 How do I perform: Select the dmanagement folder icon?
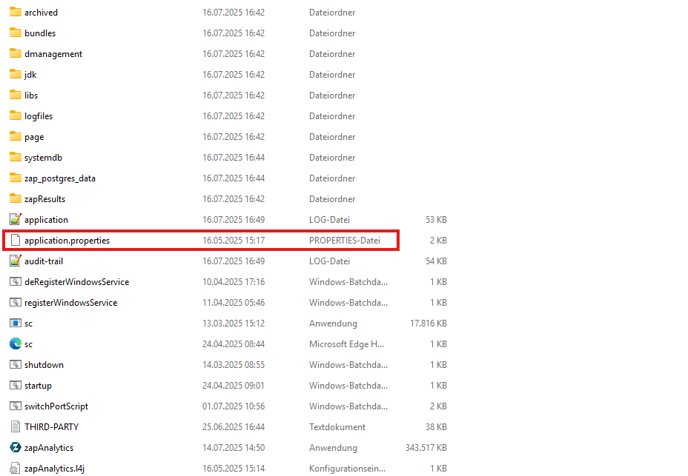pos(15,54)
